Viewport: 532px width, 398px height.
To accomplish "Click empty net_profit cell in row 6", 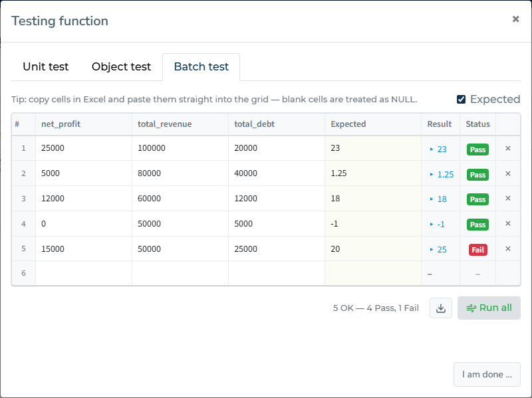I will tap(84, 273).
